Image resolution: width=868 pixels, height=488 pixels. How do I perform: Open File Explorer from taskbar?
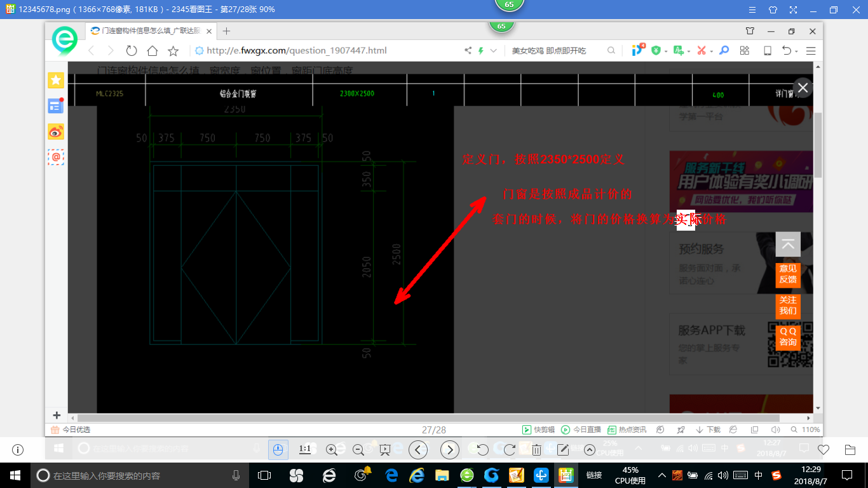[442, 475]
